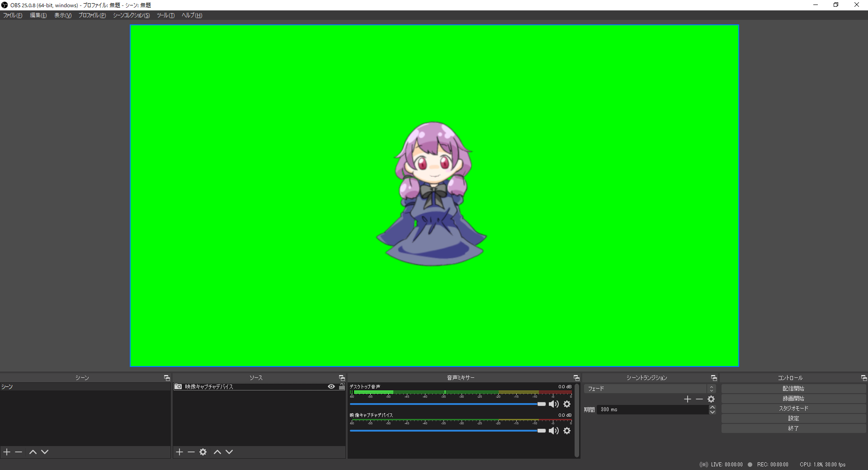Undock the 音声ミキサー panel
Screen dimensions: 868x470
click(x=576, y=378)
